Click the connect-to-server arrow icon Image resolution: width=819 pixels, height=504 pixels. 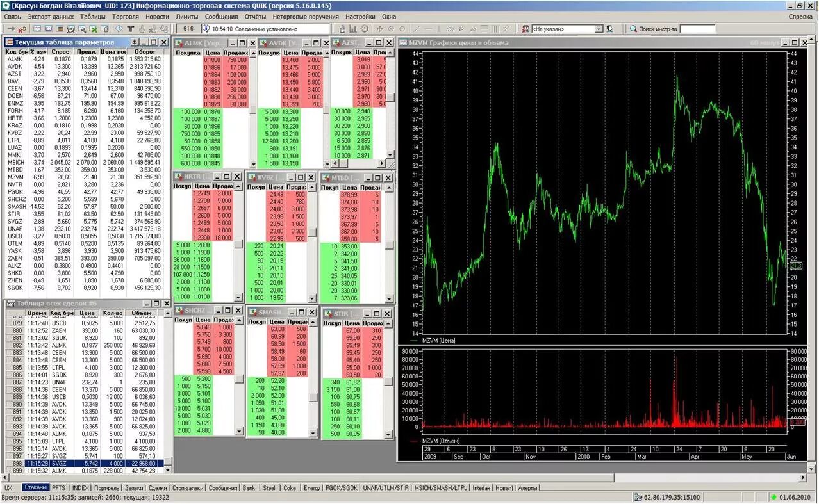tap(11, 29)
